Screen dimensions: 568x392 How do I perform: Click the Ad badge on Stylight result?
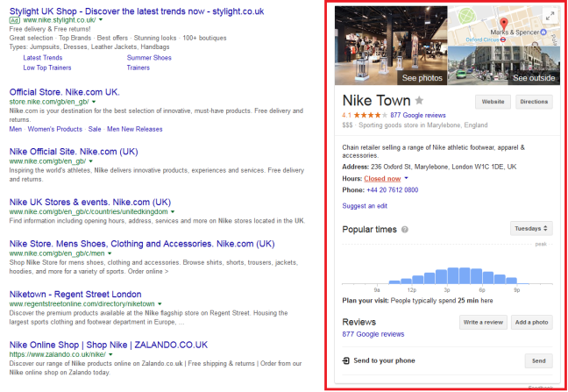pos(15,20)
